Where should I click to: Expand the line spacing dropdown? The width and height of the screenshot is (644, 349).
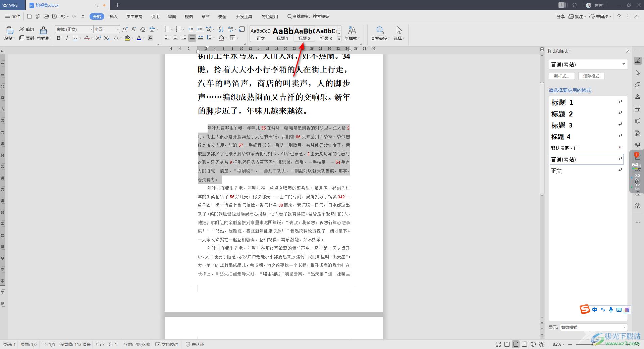[214, 38]
